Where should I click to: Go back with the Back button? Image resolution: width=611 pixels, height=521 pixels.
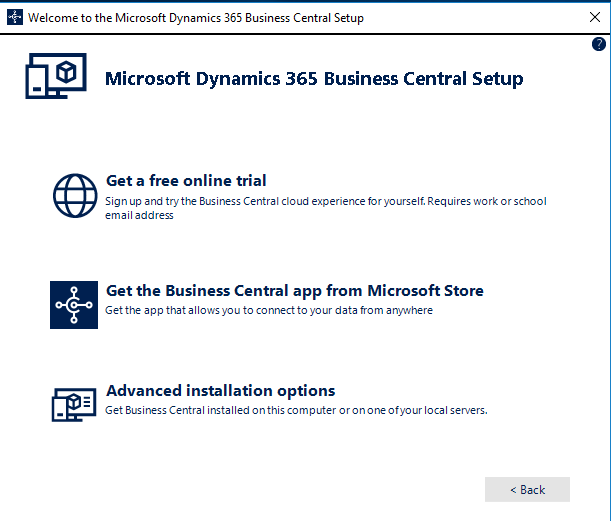[527, 489]
